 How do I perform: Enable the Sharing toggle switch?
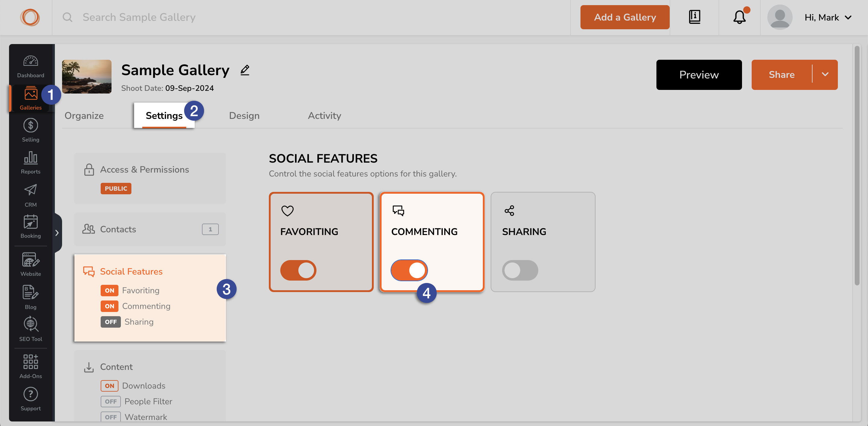click(x=520, y=270)
